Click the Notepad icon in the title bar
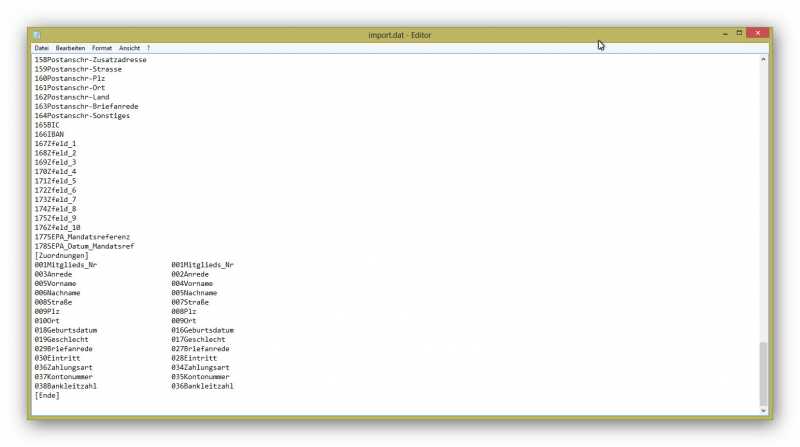This screenshot has height=447, width=800. (37, 34)
